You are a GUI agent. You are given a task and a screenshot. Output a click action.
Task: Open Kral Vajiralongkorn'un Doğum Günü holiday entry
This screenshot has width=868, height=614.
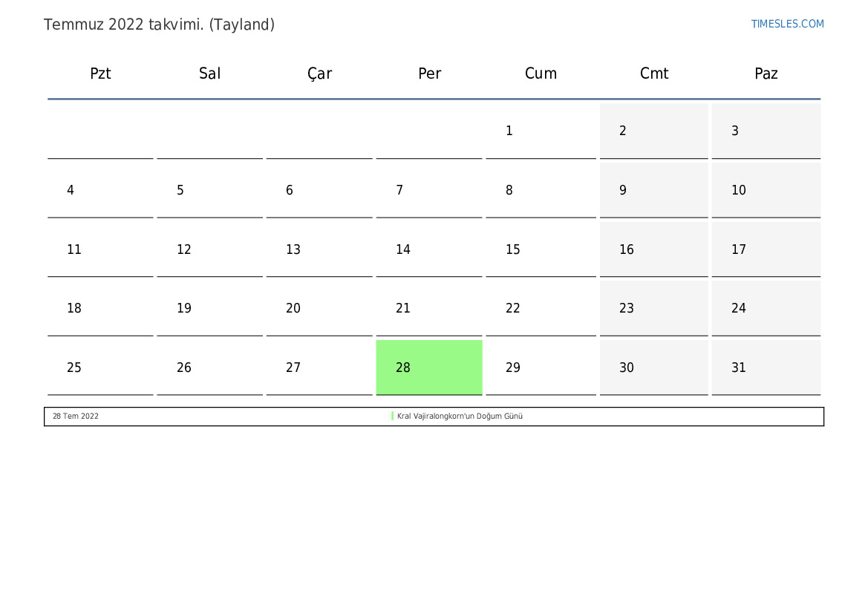460,417
